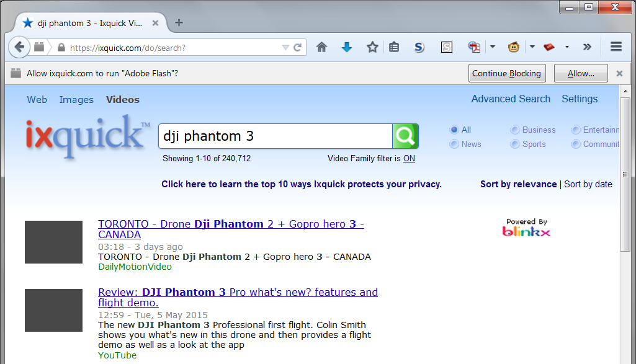Click the plugin icon in the Flash notification bar
Viewport: 636px width, 364px height.
pyautogui.click(x=16, y=73)
